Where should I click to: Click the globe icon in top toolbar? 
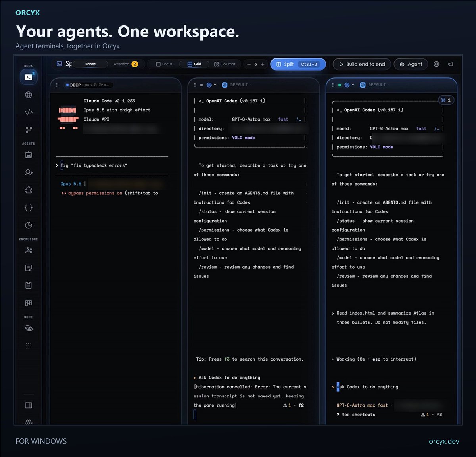[436, 64]
